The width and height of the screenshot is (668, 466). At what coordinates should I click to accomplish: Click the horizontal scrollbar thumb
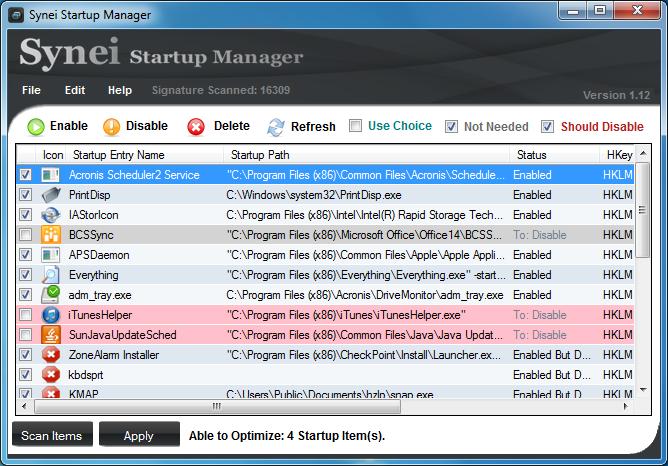click(x=217, y=406)
